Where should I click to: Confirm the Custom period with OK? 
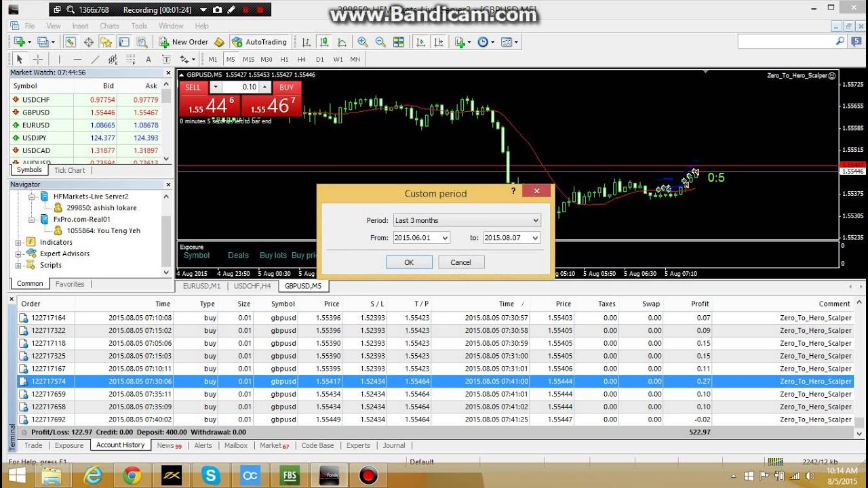point(409,262)
